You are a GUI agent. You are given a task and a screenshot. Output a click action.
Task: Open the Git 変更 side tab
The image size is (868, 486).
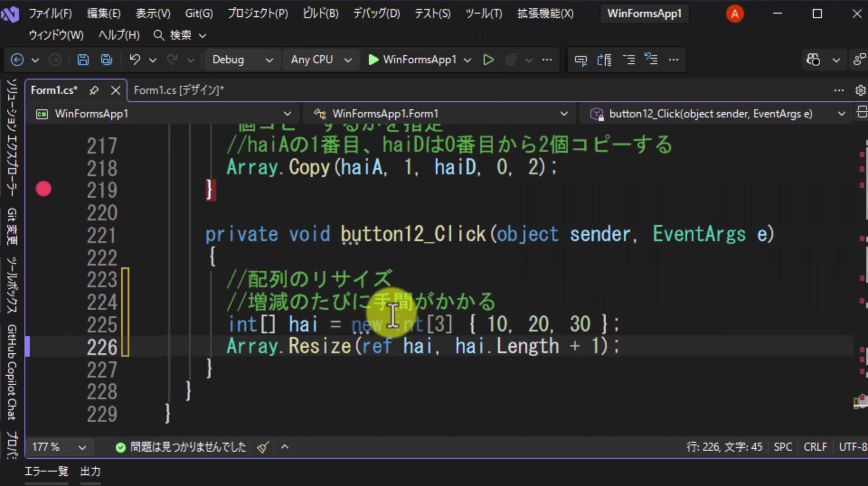pos(12,226)
